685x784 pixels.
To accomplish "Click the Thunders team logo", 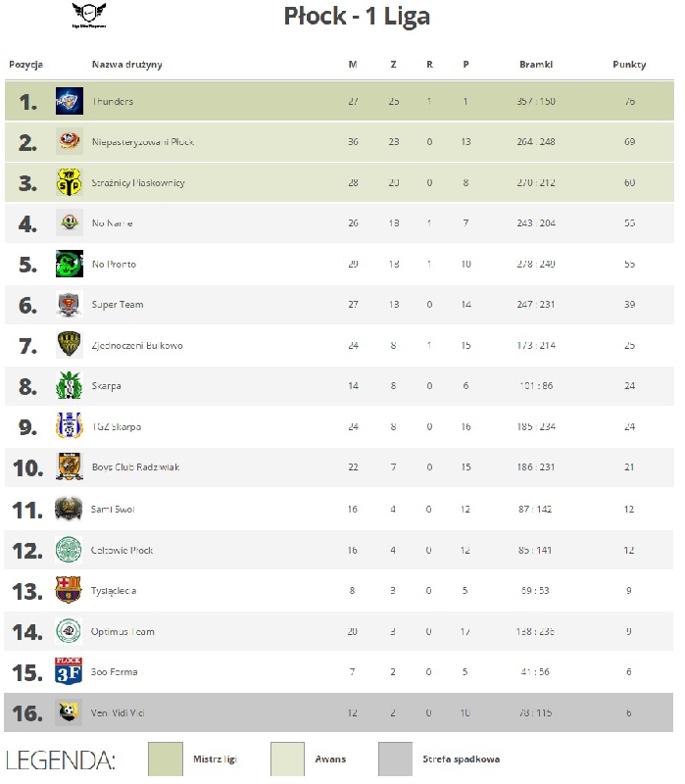I will 69,101.
